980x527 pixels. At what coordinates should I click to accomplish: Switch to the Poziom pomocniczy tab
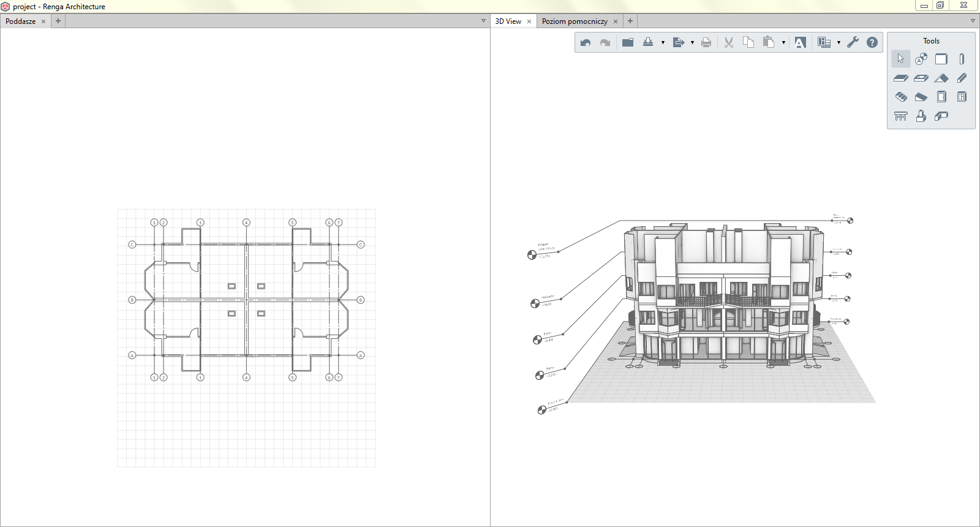click(575, 21)
